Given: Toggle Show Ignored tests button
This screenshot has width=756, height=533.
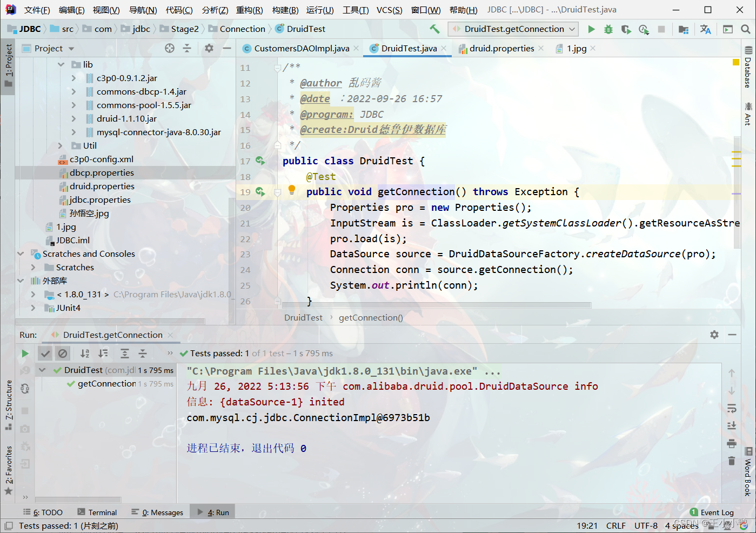Looking at the screenshot, I should [x=63, y=354].
